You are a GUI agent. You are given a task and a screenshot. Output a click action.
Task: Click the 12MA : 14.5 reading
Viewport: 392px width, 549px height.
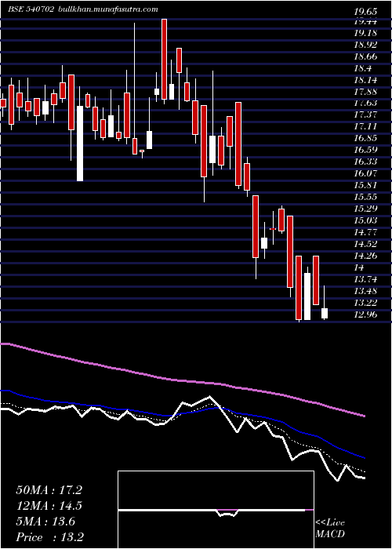(x=49, y=506)
